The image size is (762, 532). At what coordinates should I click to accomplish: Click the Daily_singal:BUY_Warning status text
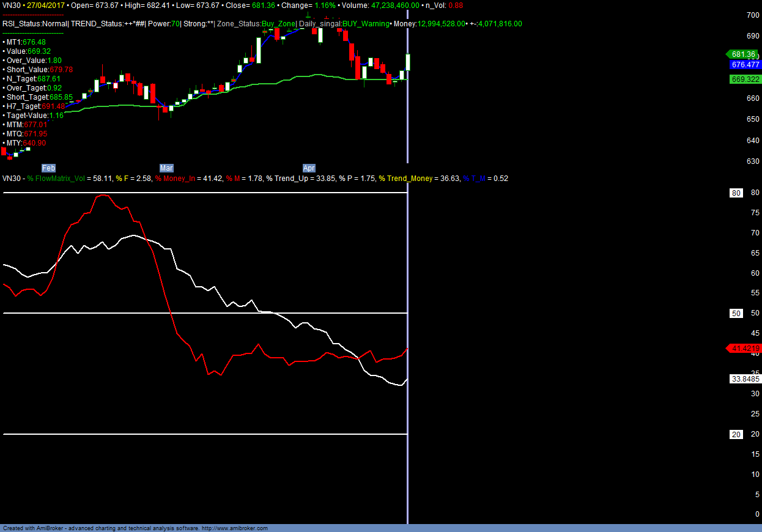click(x=344, y=24)
